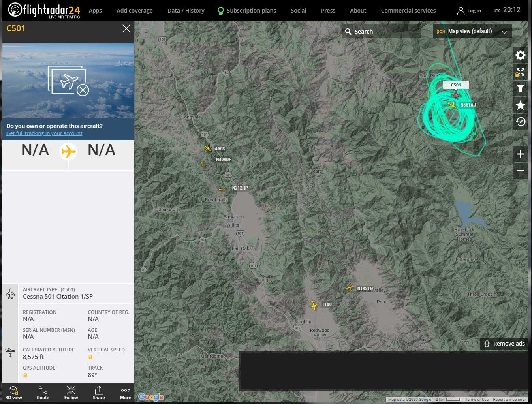Open Subscription plans menu item
The width and height of the screenshot is (532, 404).
247,11
